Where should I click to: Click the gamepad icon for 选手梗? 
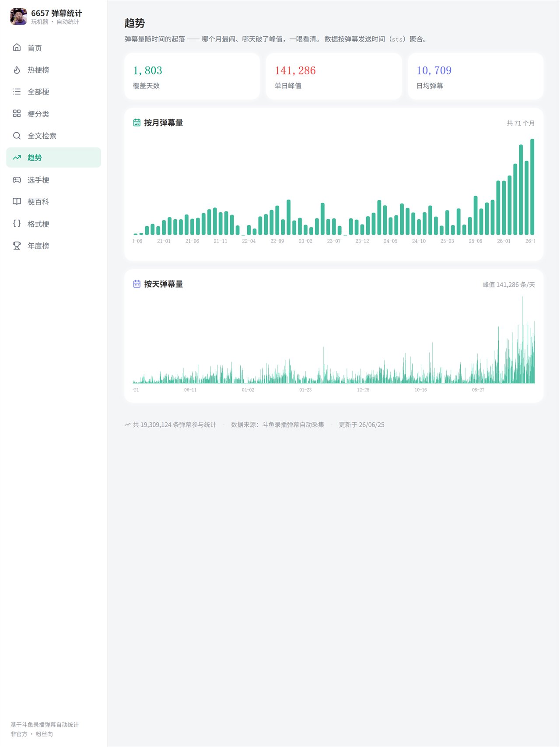(17, 179)
